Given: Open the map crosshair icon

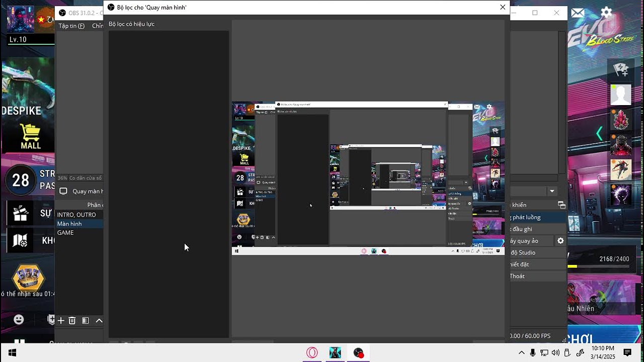Looking at the screenshot, I should pyautogui.click(x=21, y=240).
